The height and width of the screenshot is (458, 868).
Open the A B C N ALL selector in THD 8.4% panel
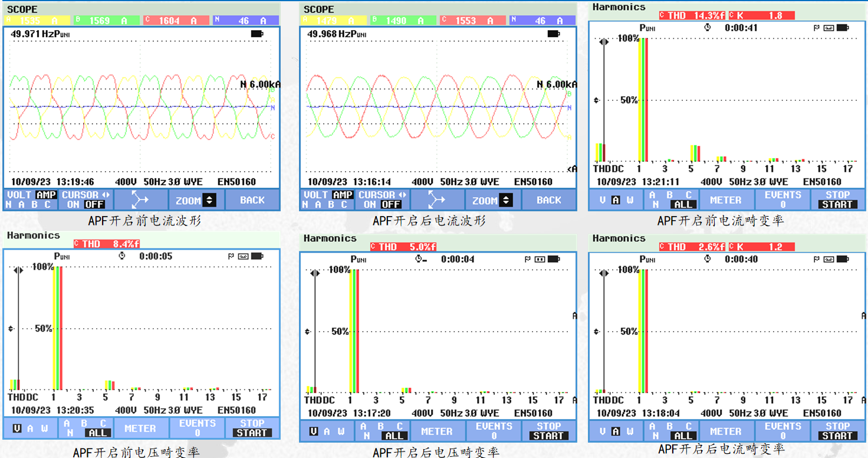pos(86,428)
